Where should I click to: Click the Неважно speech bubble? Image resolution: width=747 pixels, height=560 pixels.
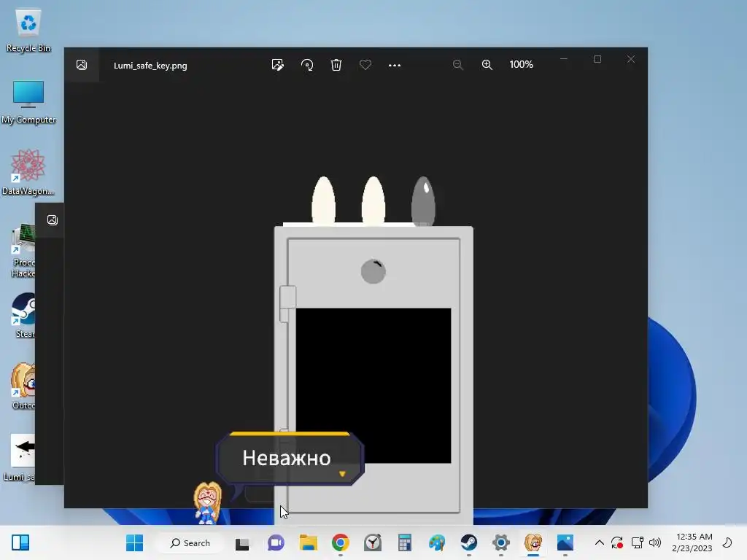290,458
